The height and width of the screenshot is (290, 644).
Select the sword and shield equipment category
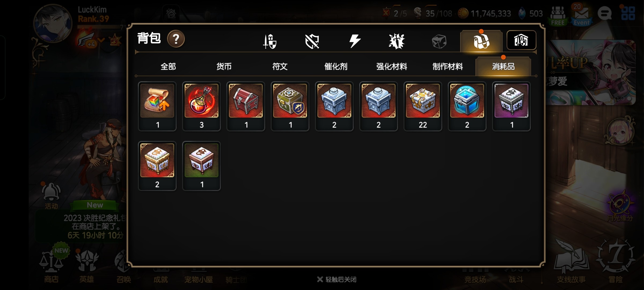tap(269, 41)
